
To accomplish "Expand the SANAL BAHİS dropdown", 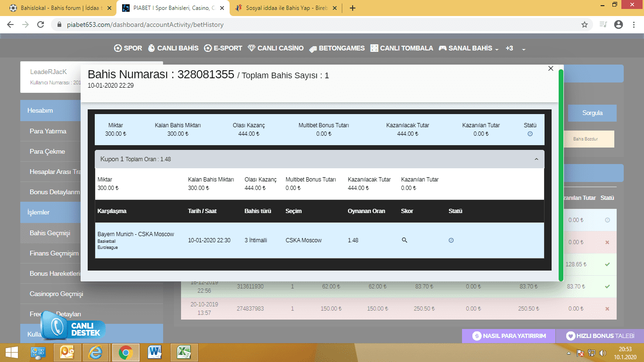I will pos(469,48).
